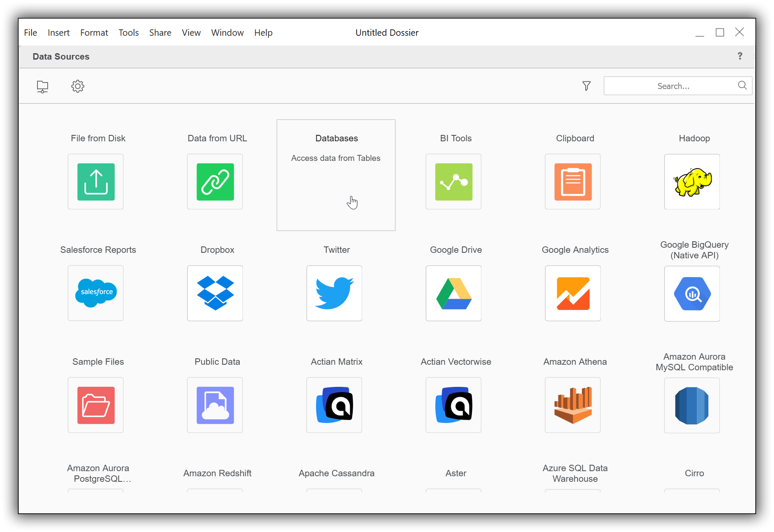This screenshot has width=774, height=532.
Task: Choose the Databases tile to access tables
Action: (x=336, y=174)
